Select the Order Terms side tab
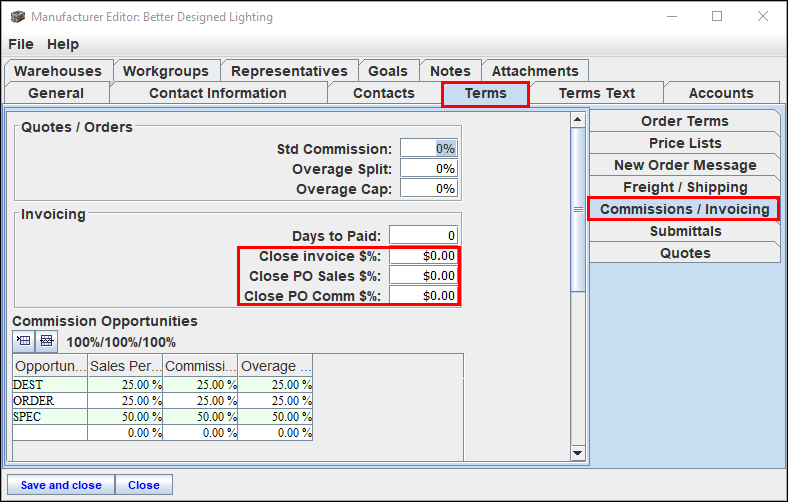The height and width of the screenshot is (502, 788). [684, 121]
